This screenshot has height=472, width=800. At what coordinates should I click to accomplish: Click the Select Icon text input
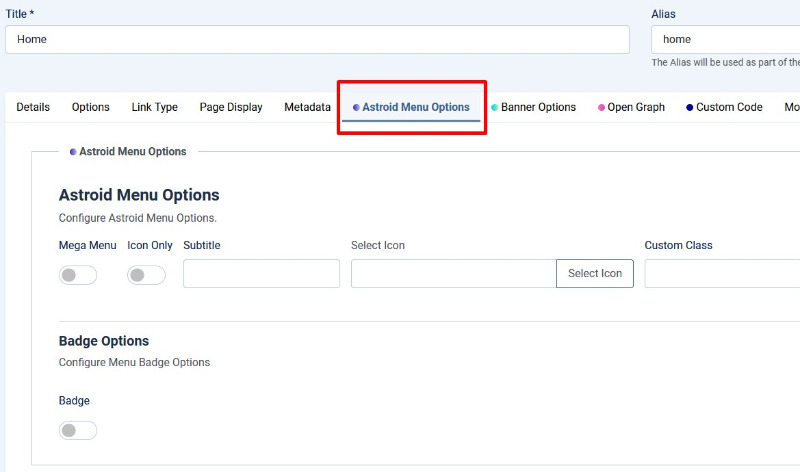454,274
